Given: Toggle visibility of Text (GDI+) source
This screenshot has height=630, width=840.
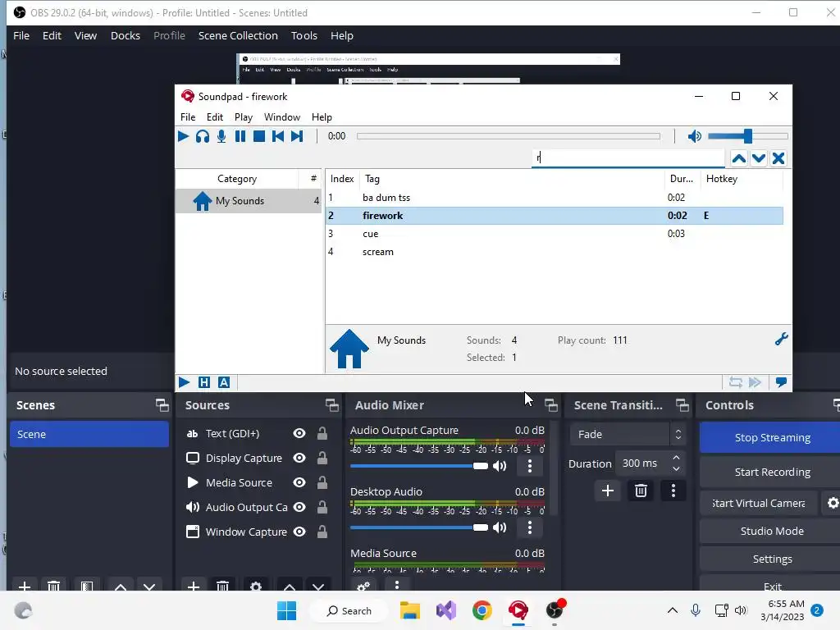Looking at the screenshot, I should [x=299, y=433].
